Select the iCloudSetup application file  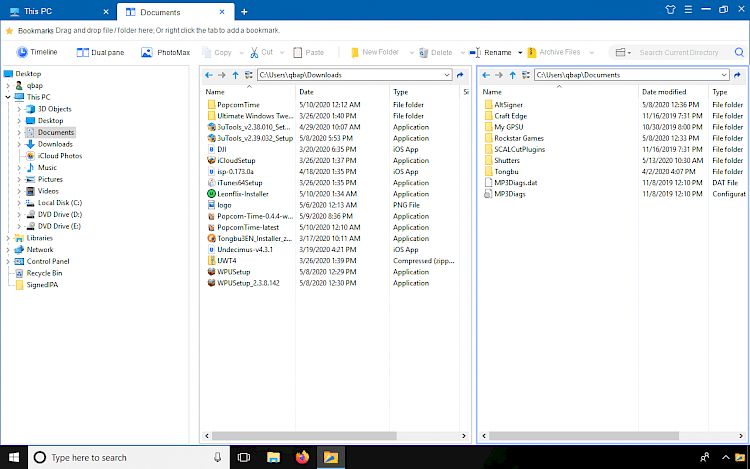pos(236,161)
